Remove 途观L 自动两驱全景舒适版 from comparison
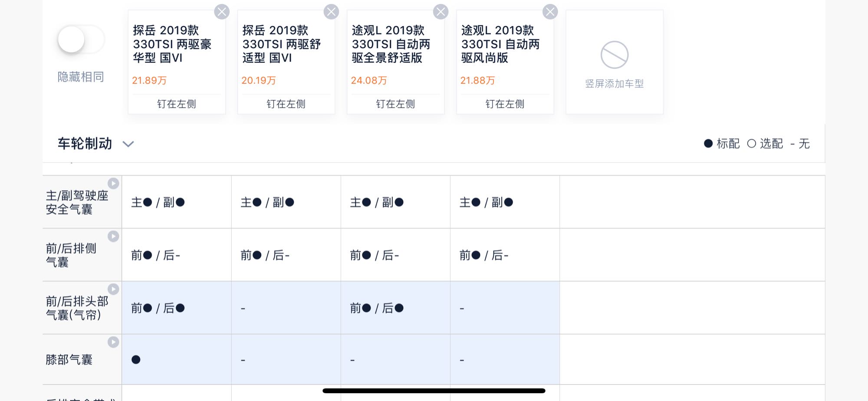Viewport: 868px width, 401px height. click(441, 12)
